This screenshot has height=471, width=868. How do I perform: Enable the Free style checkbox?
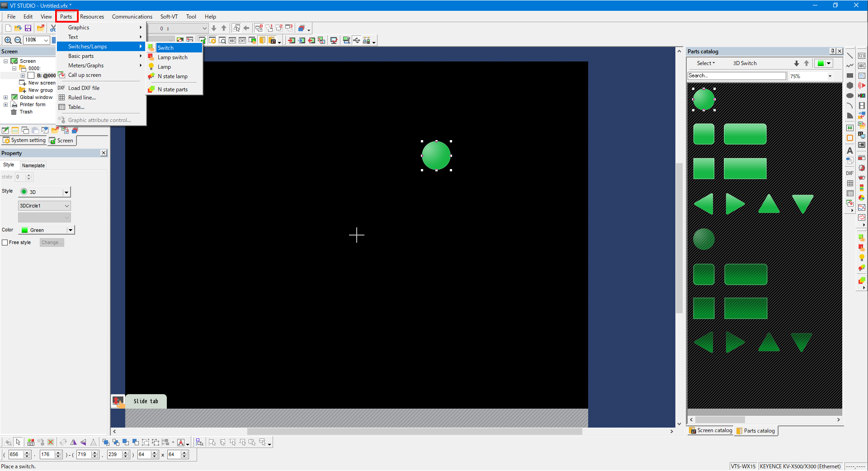[5, 243]
